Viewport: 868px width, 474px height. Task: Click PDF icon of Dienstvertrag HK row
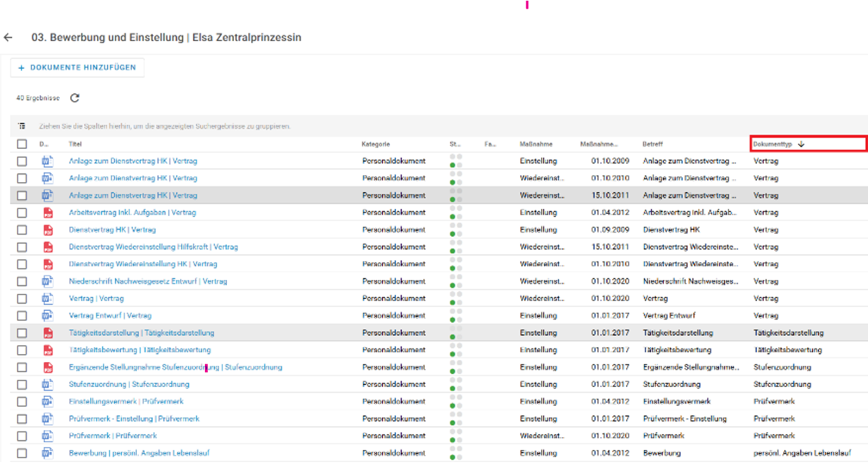click(48, 230)
